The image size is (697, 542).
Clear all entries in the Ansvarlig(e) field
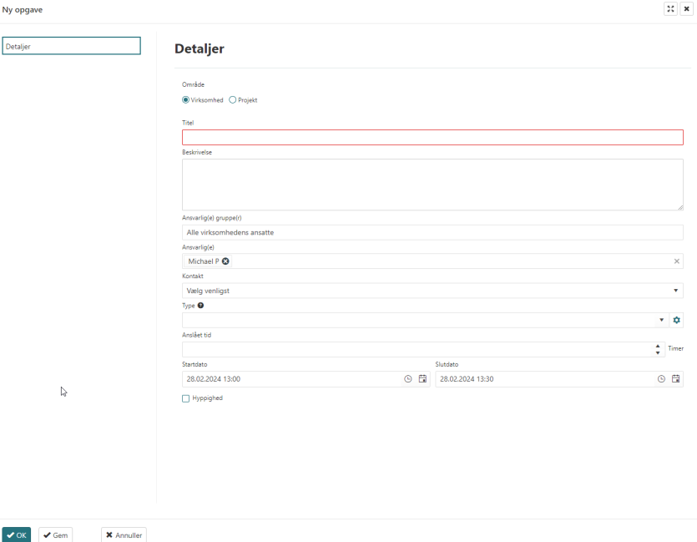(677, 261)
